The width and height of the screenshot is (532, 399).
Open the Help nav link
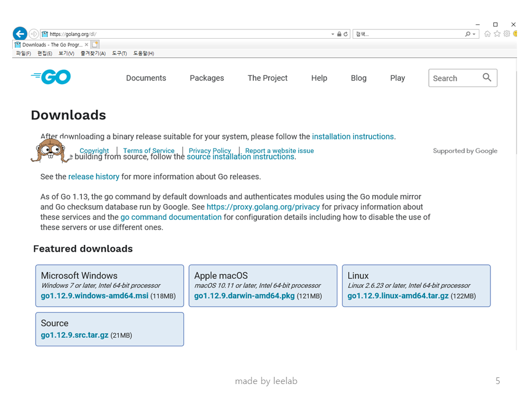pos(319,78)
